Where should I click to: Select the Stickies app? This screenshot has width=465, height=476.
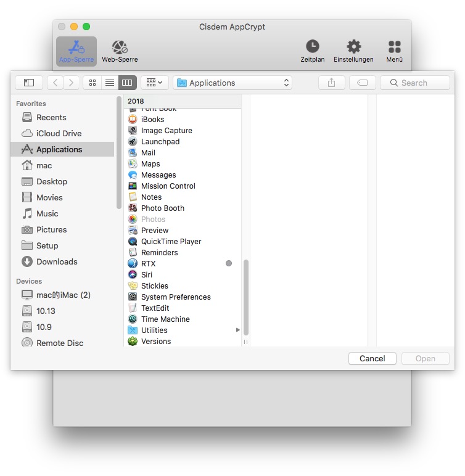click(183, 285)
